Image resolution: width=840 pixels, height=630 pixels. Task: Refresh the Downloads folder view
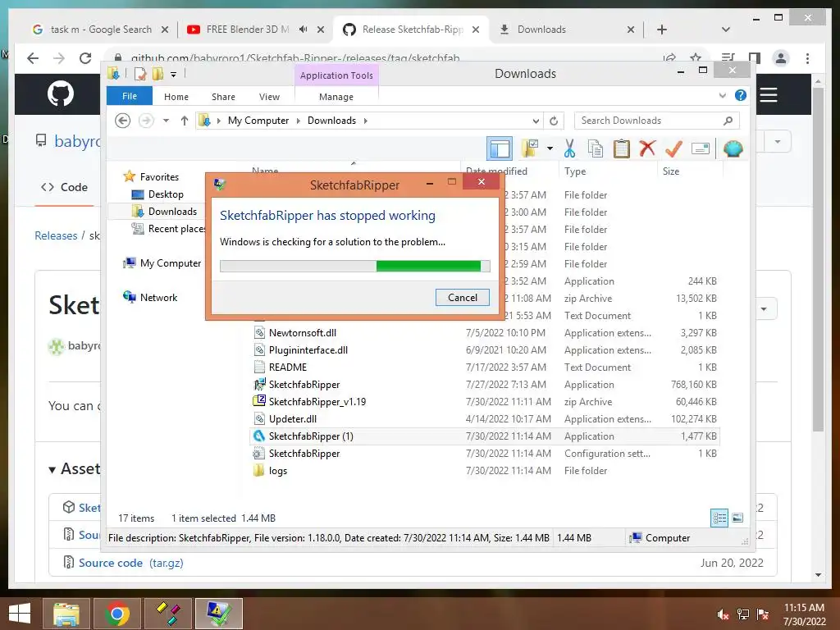tap(554, 121)
